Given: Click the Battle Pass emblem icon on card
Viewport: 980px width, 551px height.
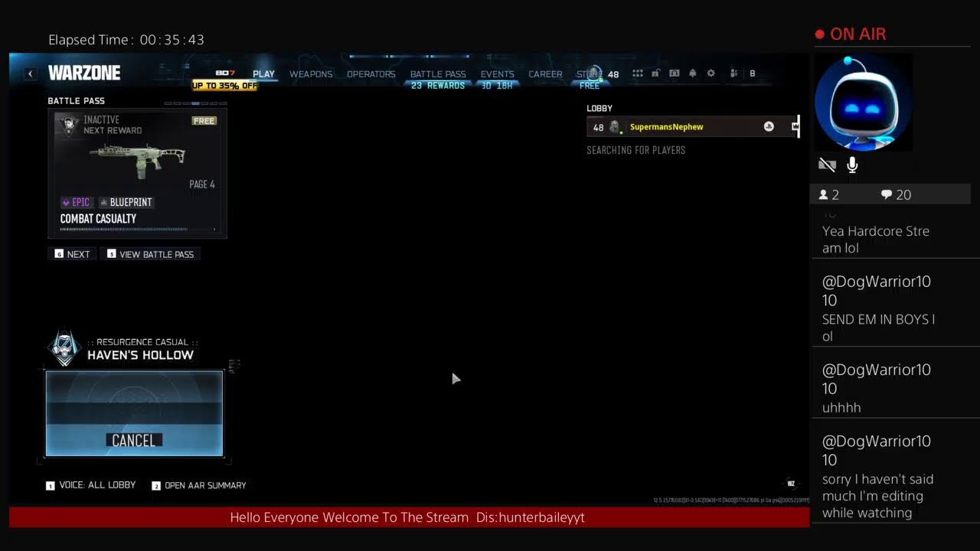Looking at the screenshot, I should click(70, 126).
